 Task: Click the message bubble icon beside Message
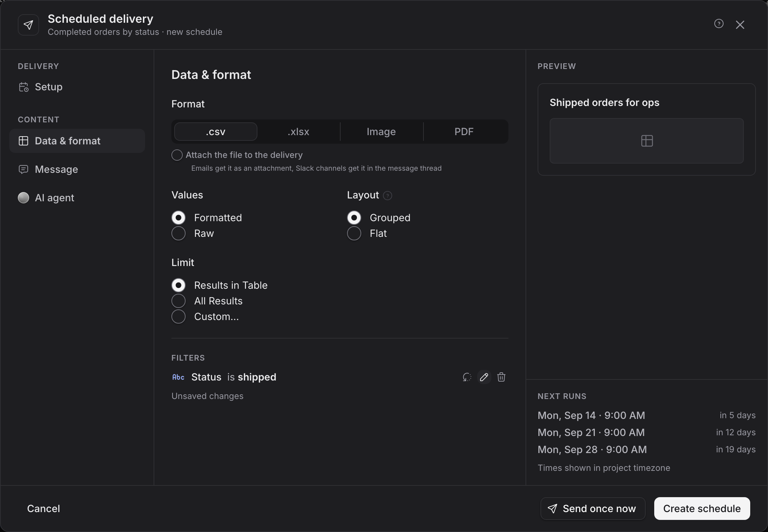(23, 169)
